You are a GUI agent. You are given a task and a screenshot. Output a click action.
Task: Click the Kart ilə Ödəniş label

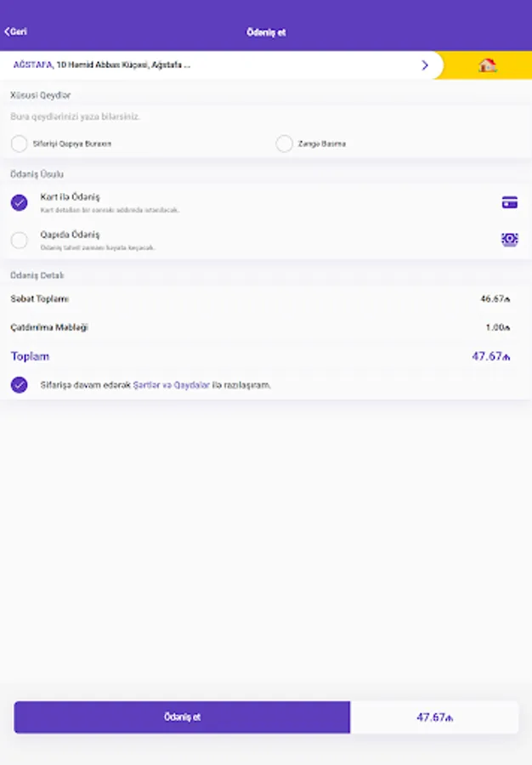(x=71, y=197)
